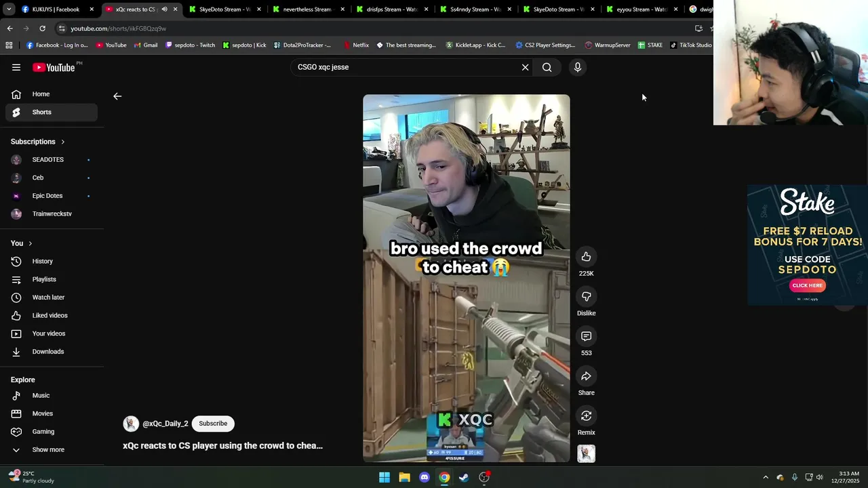Viewport: 868px width, 488px height.
Task: Open Steam from taskbar
Action: click(464, 477)
